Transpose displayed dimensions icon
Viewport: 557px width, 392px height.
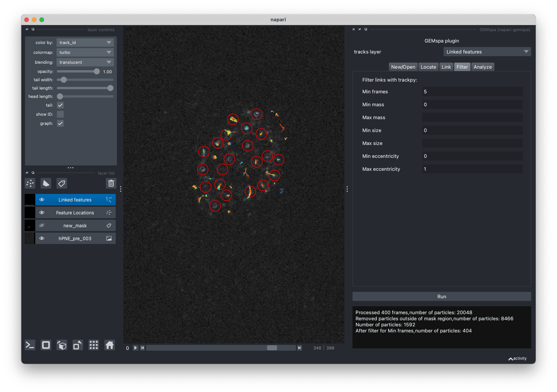pyautogui.click(x=78, y=345)
